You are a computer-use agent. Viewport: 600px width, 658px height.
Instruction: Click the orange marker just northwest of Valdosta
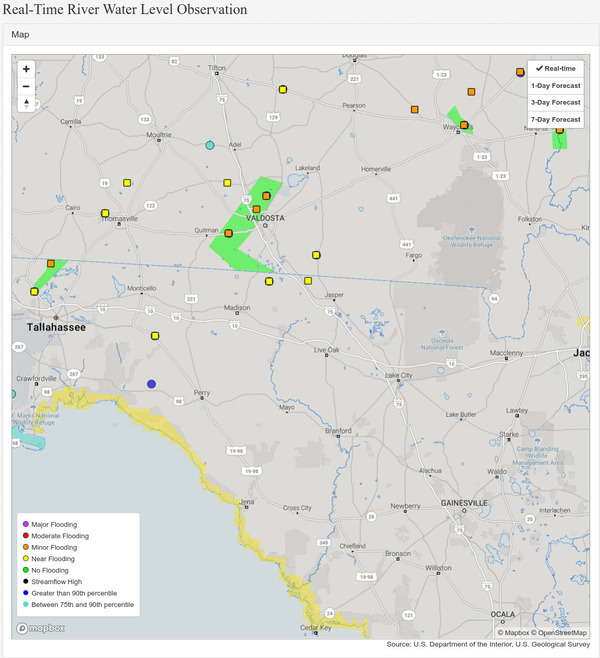(256, 209)
